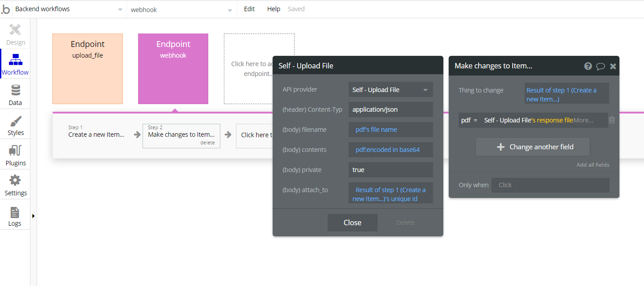Viewport: 644px width, 286px height.
Task: Delete the pdf field with trash icon
Action: click(612, 120)
